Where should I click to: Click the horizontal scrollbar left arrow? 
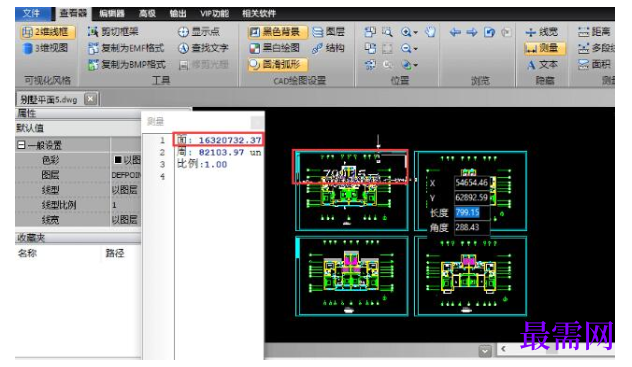coord(503,349)
